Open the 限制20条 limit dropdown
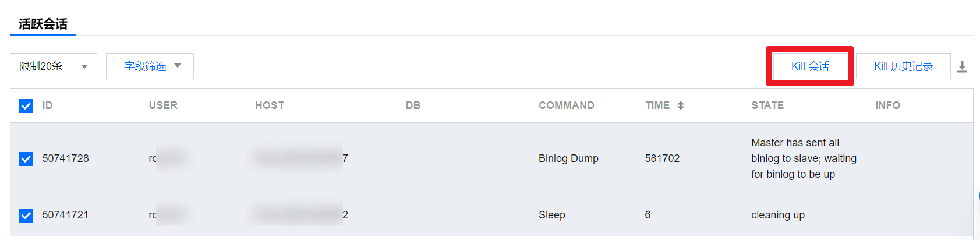The image size is (980, 240). (x=54, y=66)
